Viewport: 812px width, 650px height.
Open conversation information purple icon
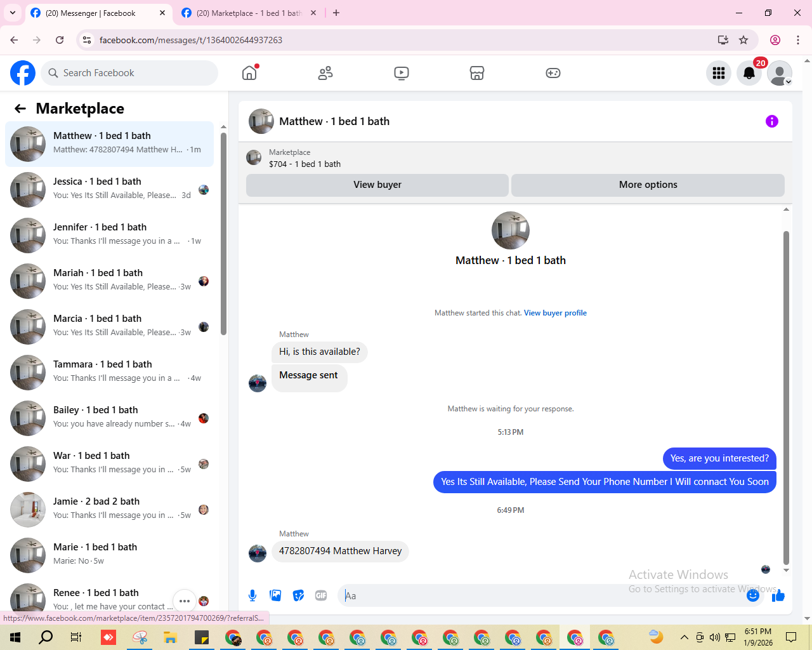(x=772, y=121)
